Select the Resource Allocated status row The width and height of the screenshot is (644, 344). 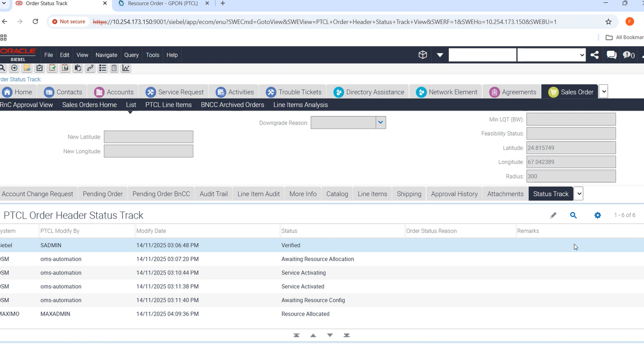tap(305, 314)
